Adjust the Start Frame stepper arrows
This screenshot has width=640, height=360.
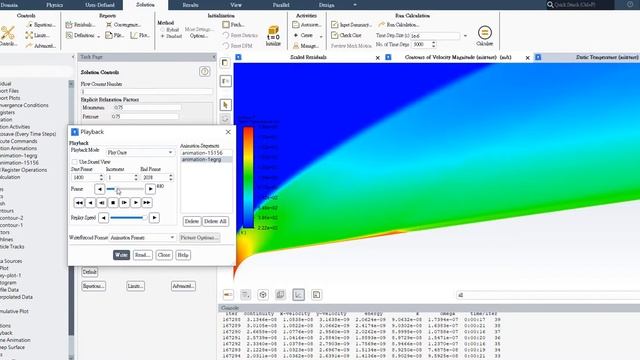click(101, 178)
